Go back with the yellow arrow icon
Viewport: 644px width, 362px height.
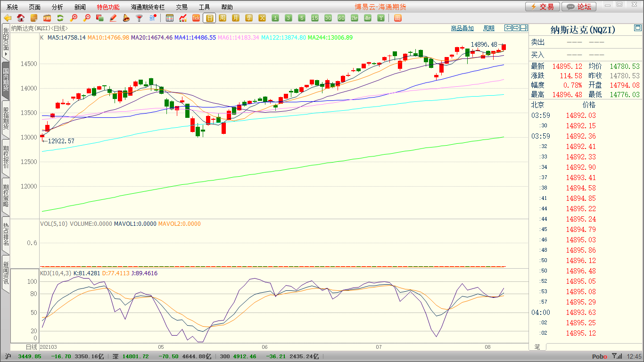click(8, 18)
